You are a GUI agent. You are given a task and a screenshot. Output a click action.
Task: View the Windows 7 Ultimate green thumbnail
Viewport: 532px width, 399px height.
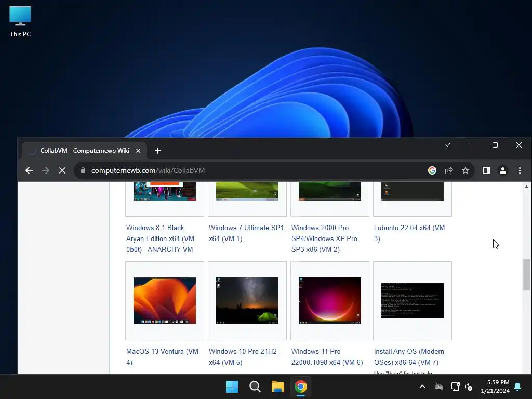click(247, 191)
